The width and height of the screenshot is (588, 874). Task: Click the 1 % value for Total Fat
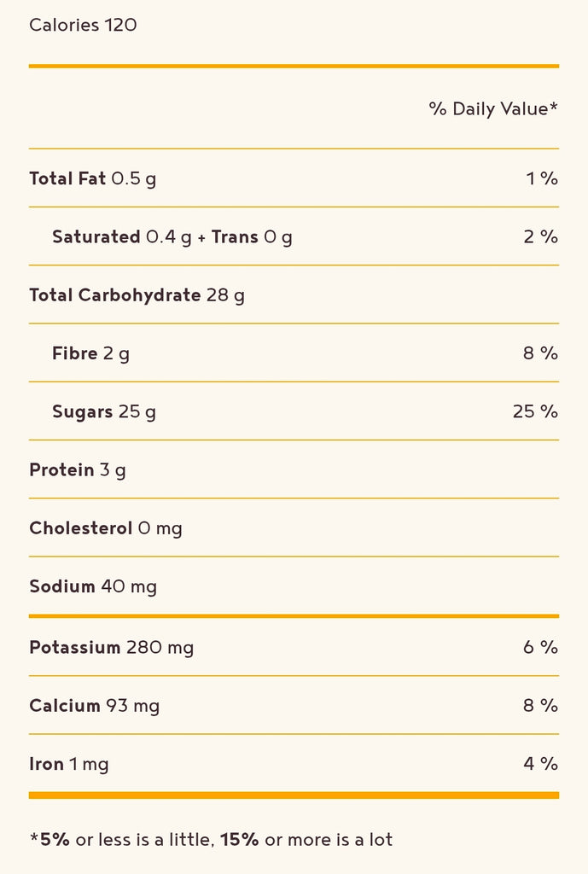[x=541, y=178]
